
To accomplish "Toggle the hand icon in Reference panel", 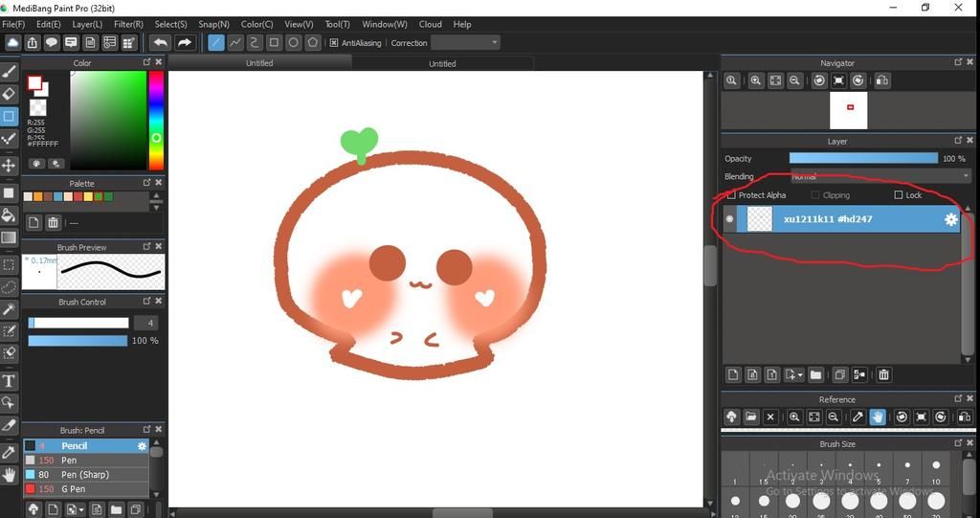I will click(x=877, y=417).
